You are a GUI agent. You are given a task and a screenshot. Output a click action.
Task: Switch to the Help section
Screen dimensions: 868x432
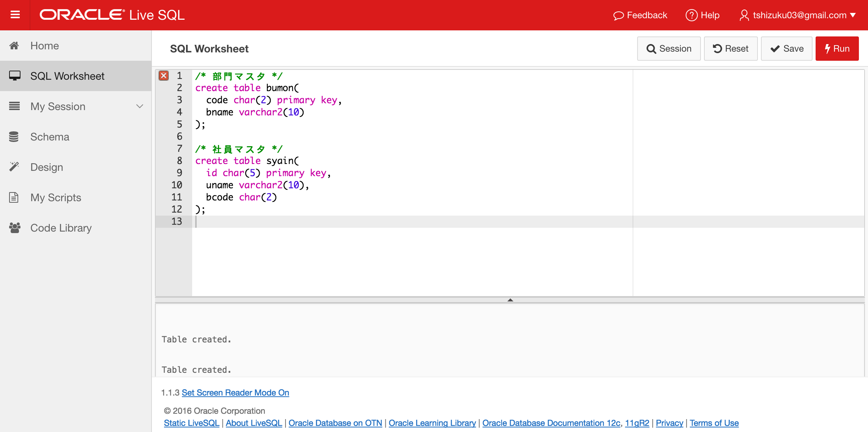click(702, 15)
